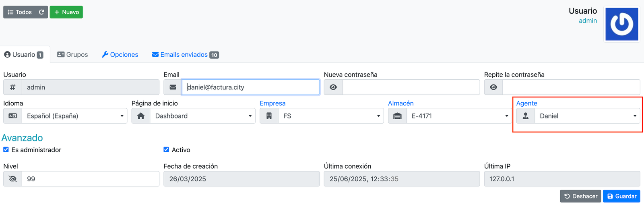Switch to the Usuario tab

24,55
